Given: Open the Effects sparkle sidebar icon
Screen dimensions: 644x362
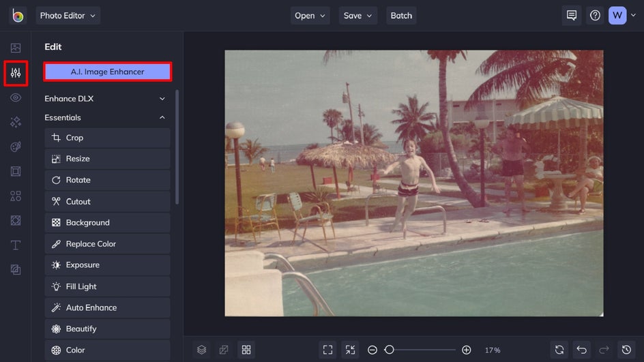Looking at the screenshot, I should click(x=16, y=122).
